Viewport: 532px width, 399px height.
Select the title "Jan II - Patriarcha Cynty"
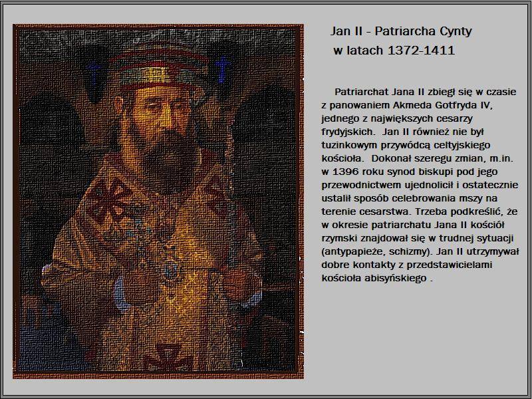(x=400, y=31)
